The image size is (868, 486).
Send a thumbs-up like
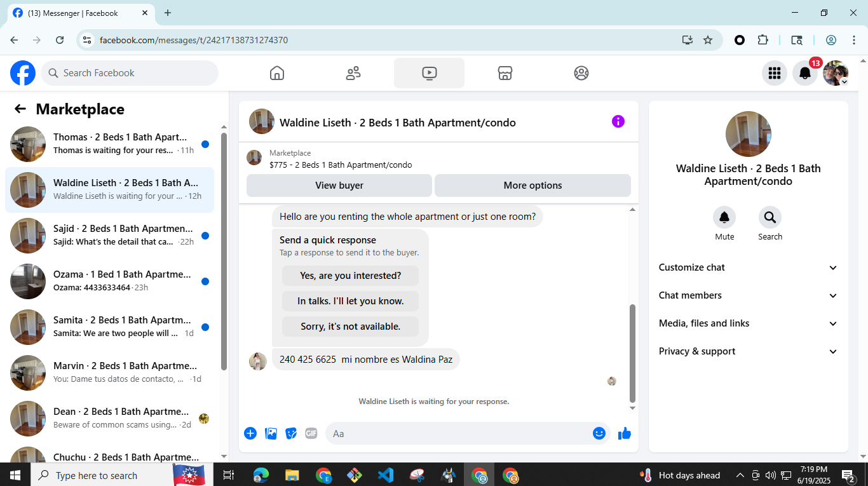coord(625,433)
